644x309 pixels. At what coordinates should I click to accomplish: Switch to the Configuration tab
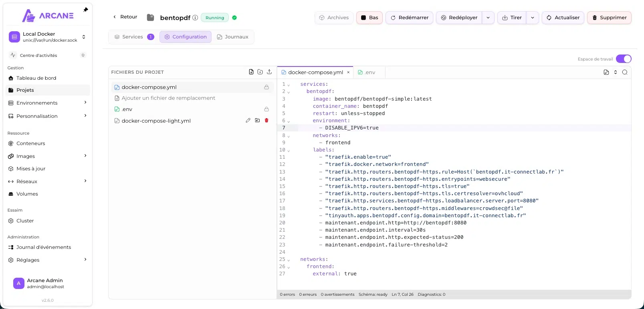tap(186, 37)
